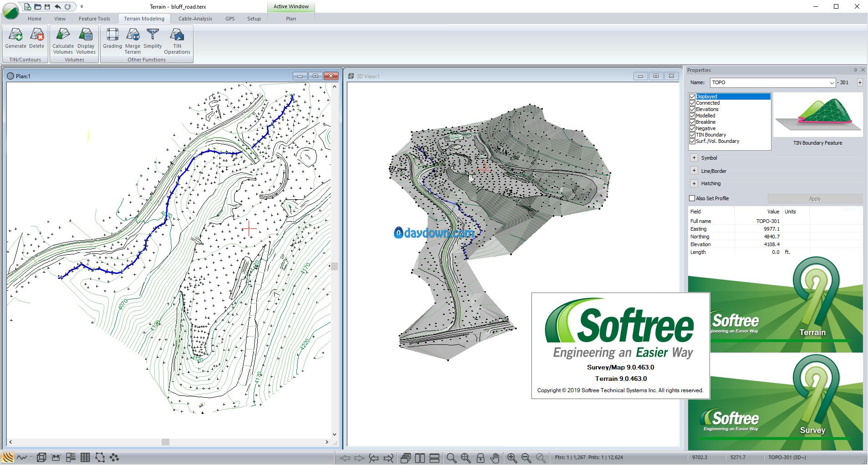Image resolution: width=868 pixels, height=465 pixels.
Task: Open the GPS ribbon tab
Action: coord(230,19)
